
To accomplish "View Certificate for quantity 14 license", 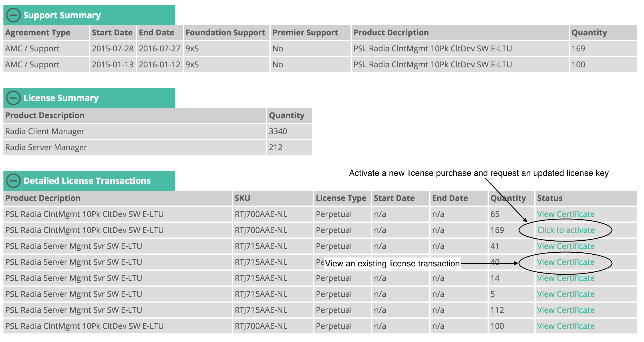I will 566,278.
